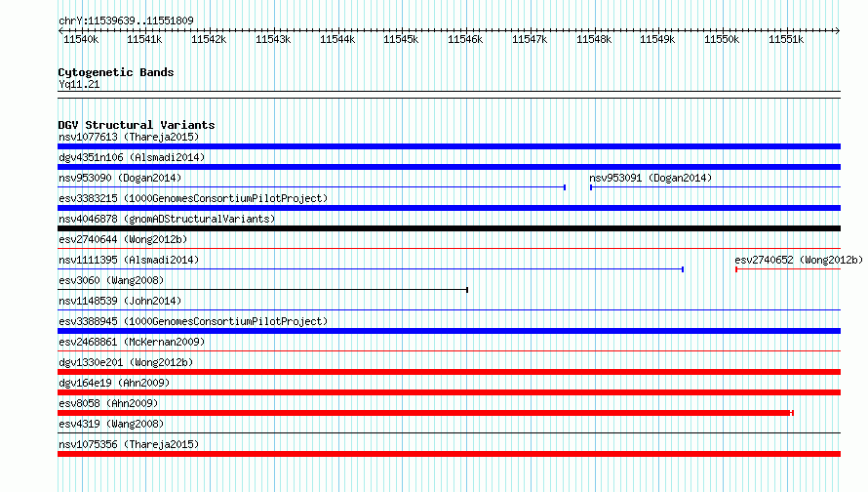Click the thick blue bar under nsv1077613
The height and width of the screenshot is (492, 868).
point(449,146)
